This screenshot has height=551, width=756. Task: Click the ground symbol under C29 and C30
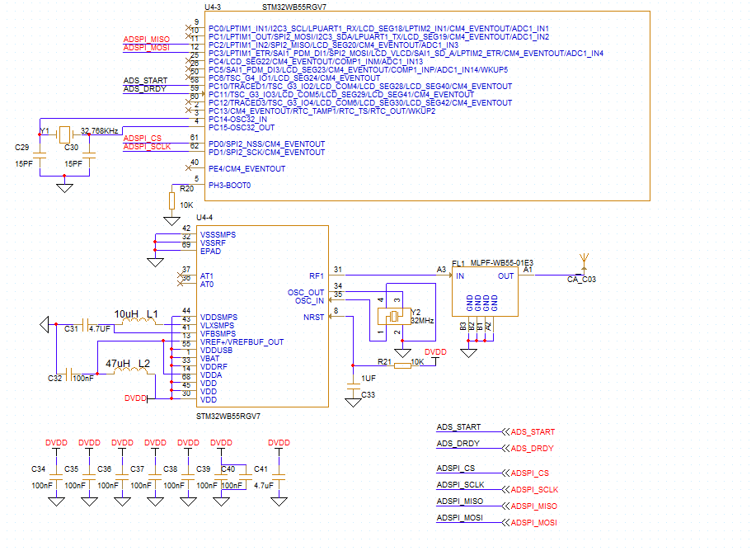pos(64,187)
